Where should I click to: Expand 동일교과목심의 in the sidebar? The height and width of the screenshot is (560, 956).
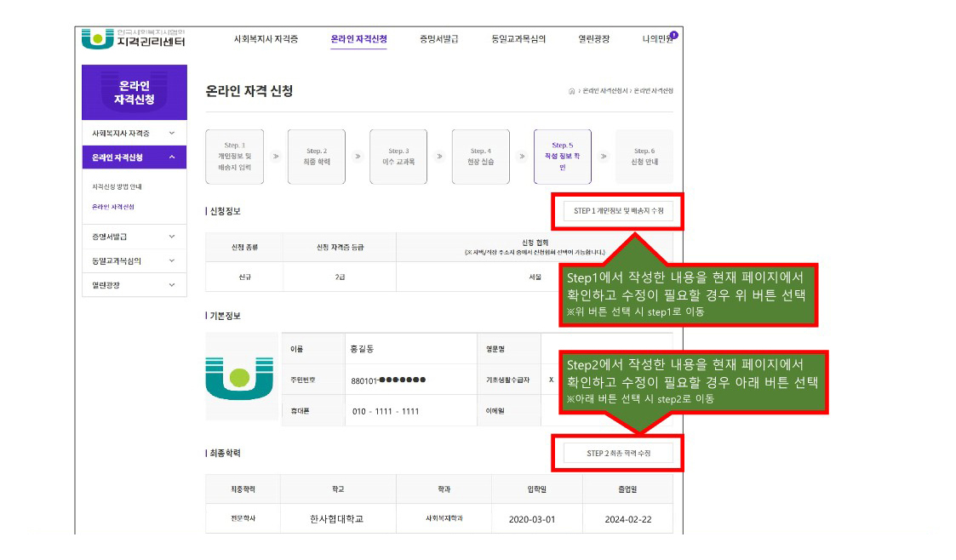(x=135, y=260)
